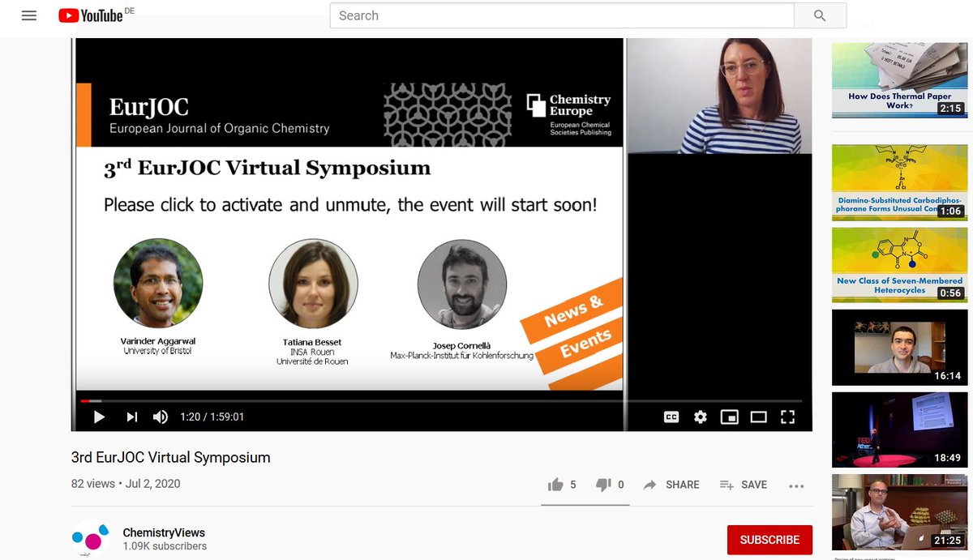Open Diamino-Substituted Carbodiphosphorane video

coord(899,182)
